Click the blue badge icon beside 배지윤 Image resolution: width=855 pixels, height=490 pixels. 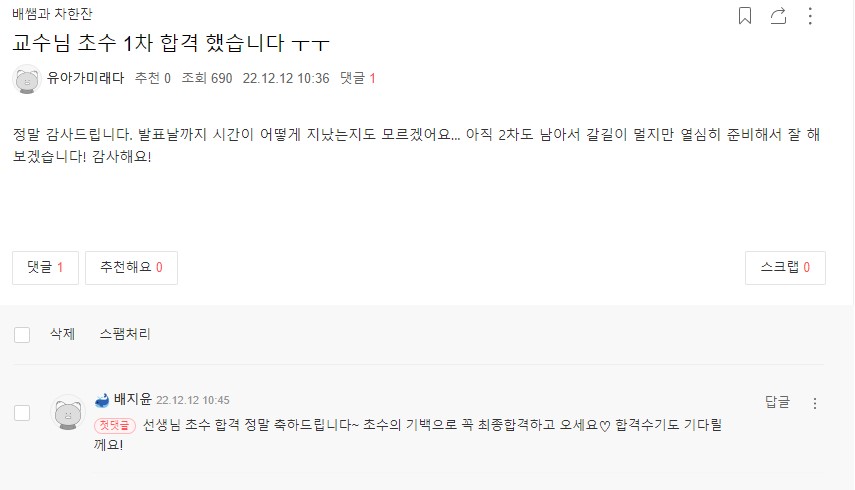(102, 400)
